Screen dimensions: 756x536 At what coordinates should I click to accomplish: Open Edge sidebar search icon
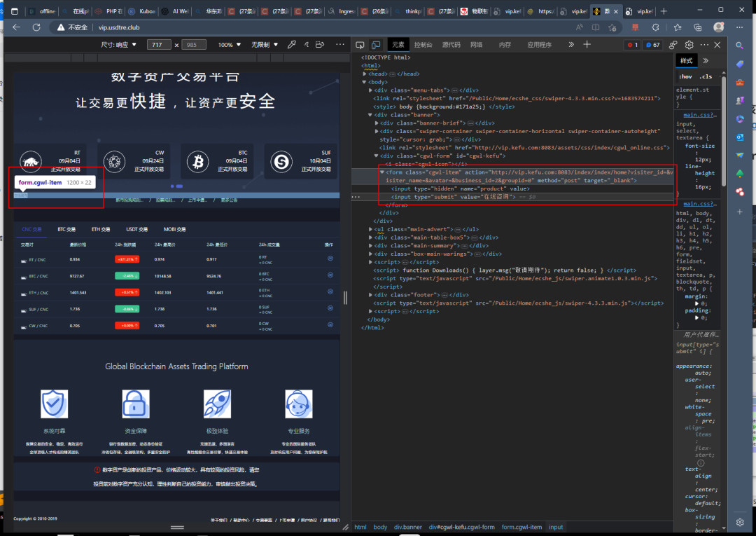tap(740, 46)
